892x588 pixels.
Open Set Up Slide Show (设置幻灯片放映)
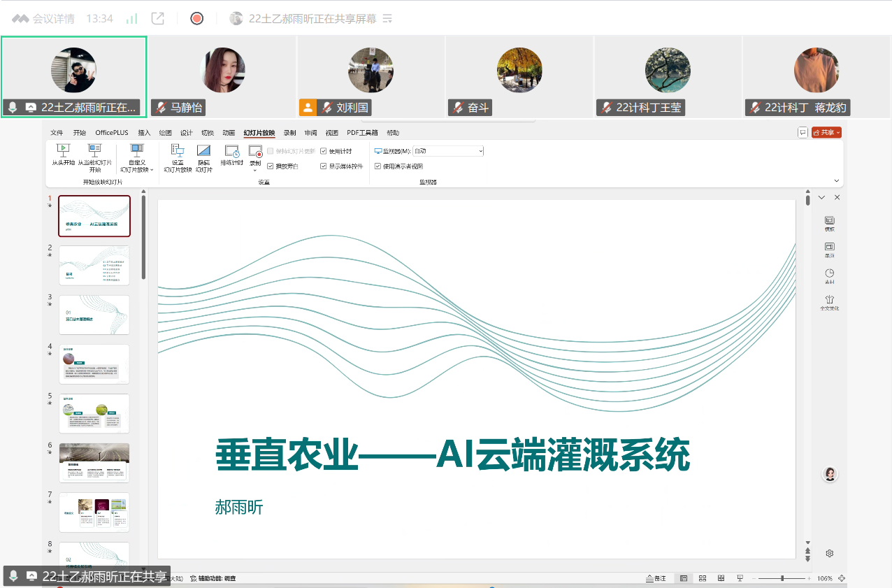[178, 158]
